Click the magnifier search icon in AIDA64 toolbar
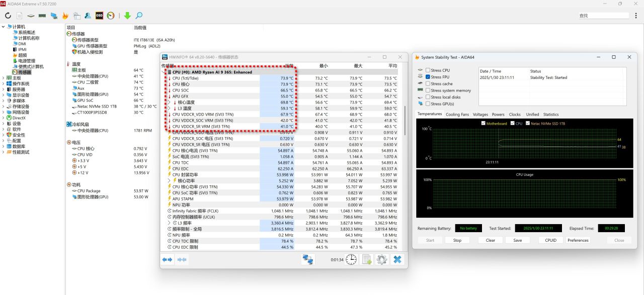The height and width of the screenshot is (295, 644). tap(139, 16)
